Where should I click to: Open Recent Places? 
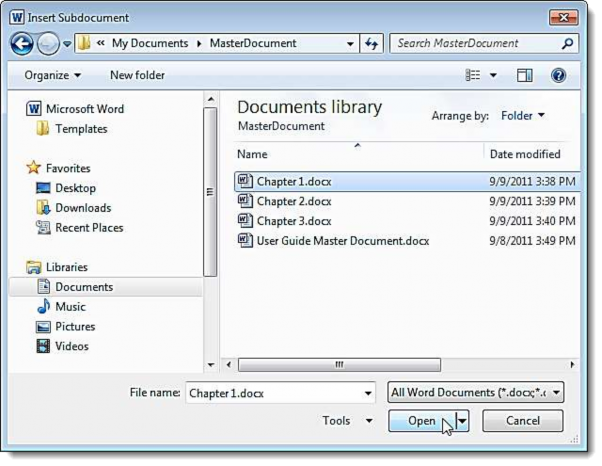tap(89, 228)
